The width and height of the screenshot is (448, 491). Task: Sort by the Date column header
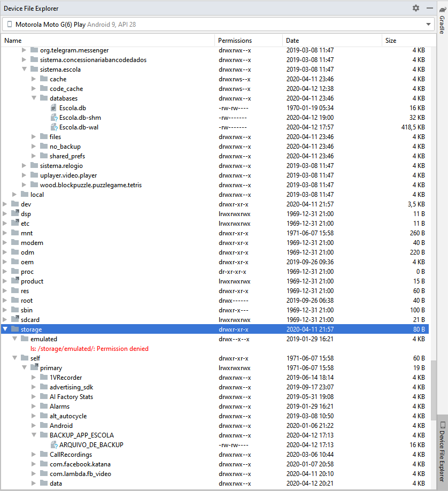click(292, 41)
